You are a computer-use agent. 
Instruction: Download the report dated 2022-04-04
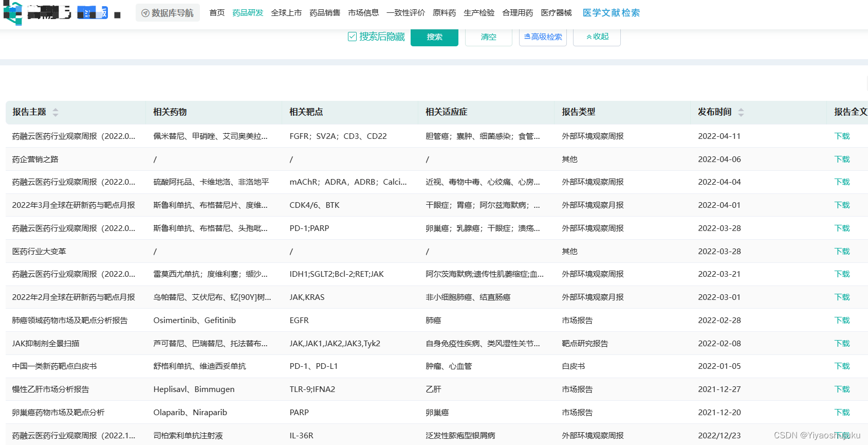click(842, 182)
